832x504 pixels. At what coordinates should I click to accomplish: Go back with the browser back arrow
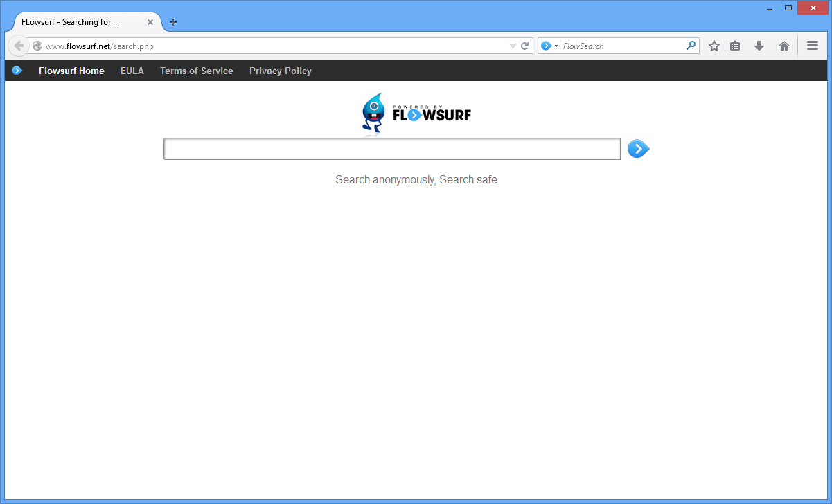[x=19, y=46]
